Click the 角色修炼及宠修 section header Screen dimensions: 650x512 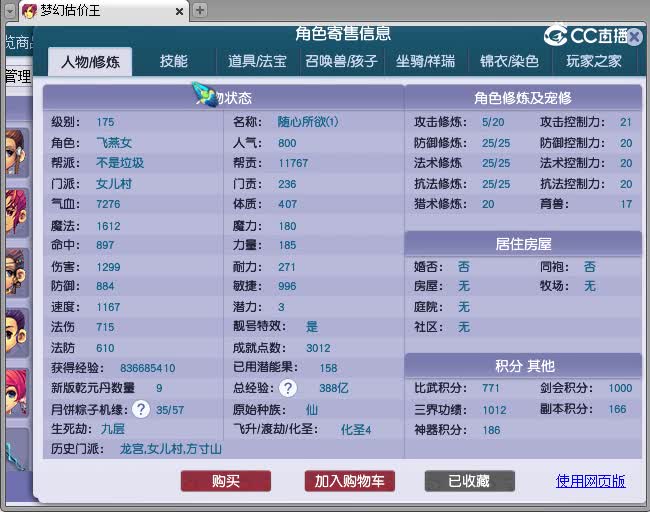click(523, 98)
